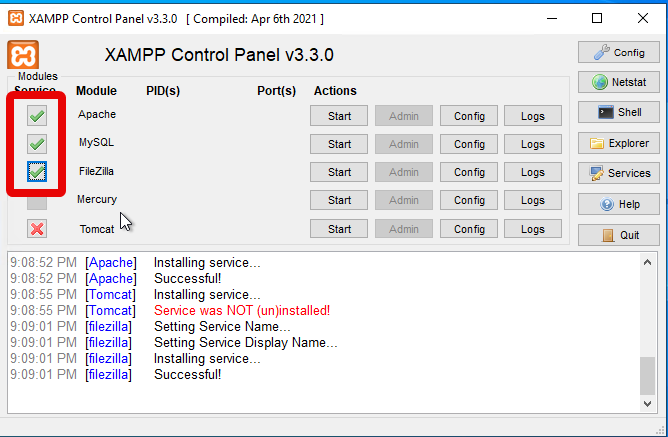Click the log scrollbar up arrow

point(648,262)
